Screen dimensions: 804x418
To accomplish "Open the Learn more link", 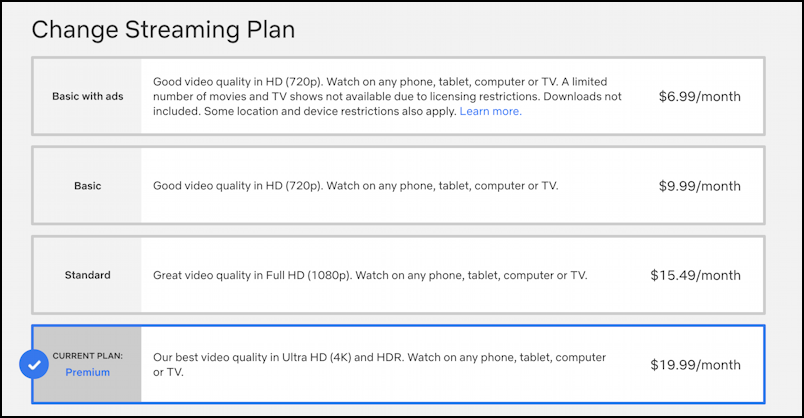I will click(490, 111).
